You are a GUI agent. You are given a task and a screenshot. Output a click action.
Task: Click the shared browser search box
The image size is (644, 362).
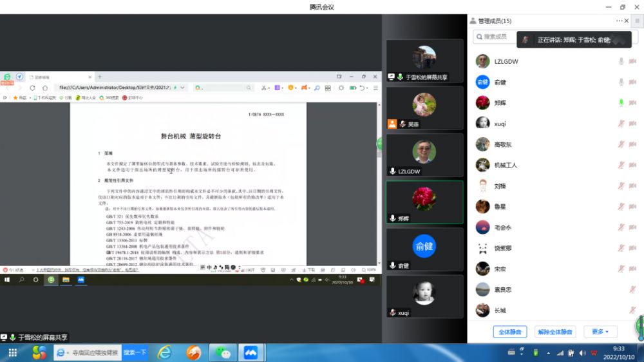click(223, 88)
